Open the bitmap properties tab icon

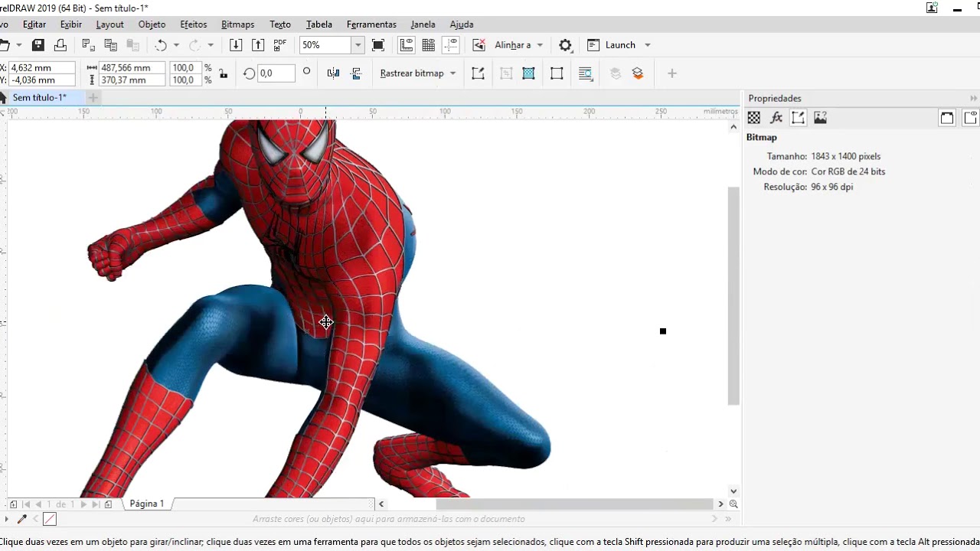tap(799, 118)
